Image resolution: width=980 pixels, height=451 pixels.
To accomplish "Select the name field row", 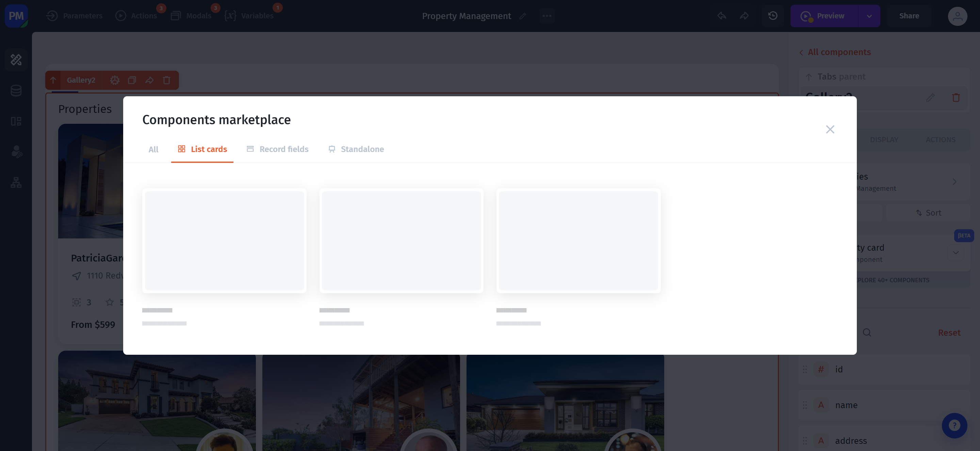I will pyautogui.click(x=884, y=405).
